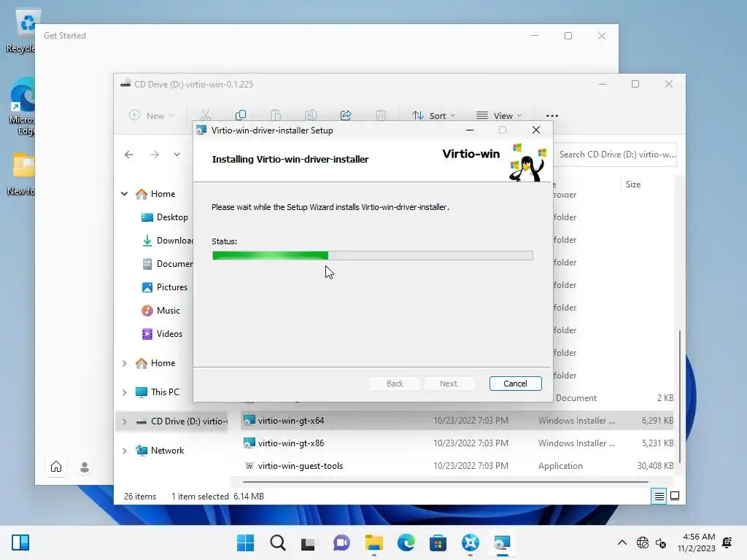This screenshot has width=747, height=560.
Task: Open File Explorer from the taskbar
Action: 374,542
